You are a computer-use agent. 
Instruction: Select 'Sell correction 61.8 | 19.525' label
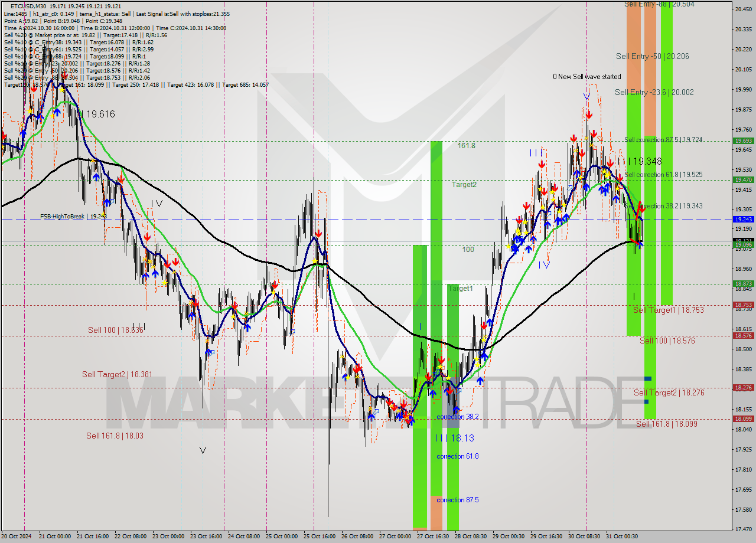(x=663, y=175)
